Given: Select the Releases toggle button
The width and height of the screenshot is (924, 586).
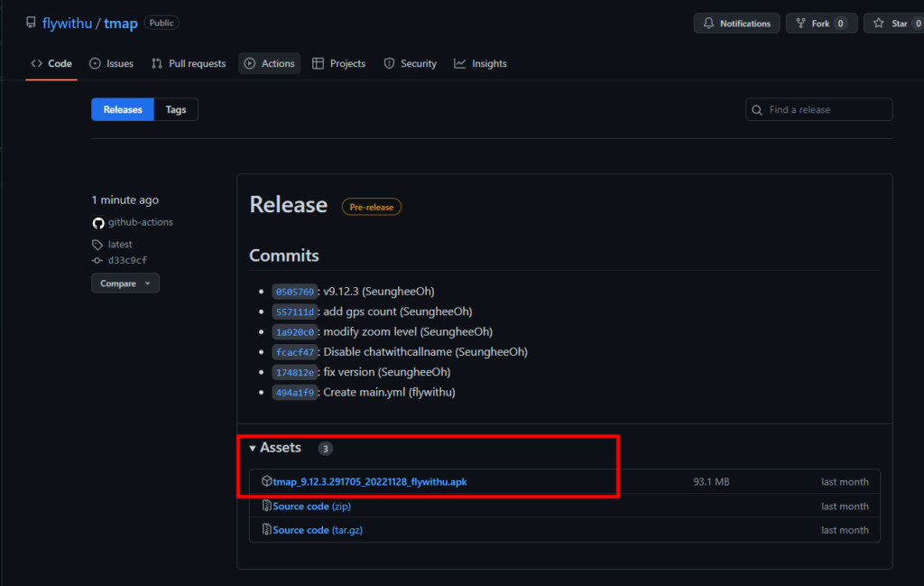Looking at the screenshot, I should [123, 110].
